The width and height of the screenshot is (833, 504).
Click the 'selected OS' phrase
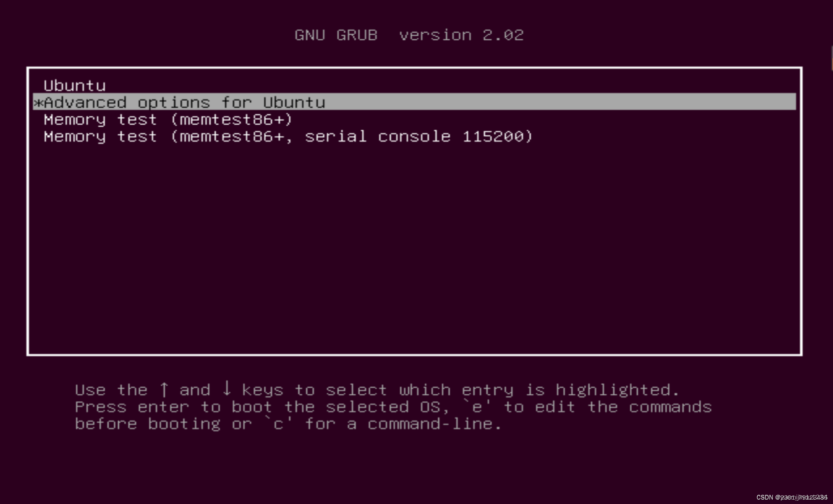tap(383, 407)
